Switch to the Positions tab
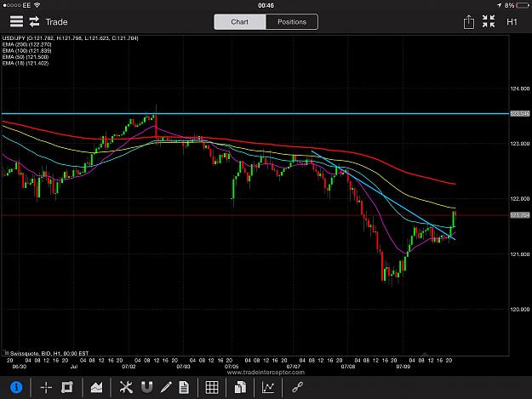532x399 pixels. point(292,22)
